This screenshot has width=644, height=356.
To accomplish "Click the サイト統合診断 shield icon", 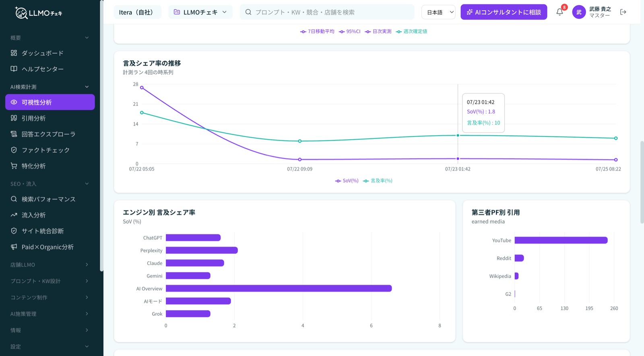I will point(14,231).
